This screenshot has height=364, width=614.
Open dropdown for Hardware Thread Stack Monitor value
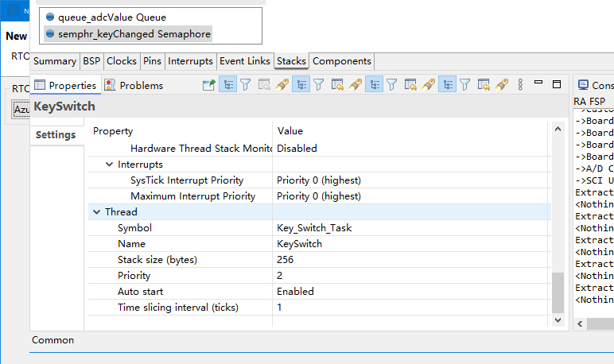411,149
